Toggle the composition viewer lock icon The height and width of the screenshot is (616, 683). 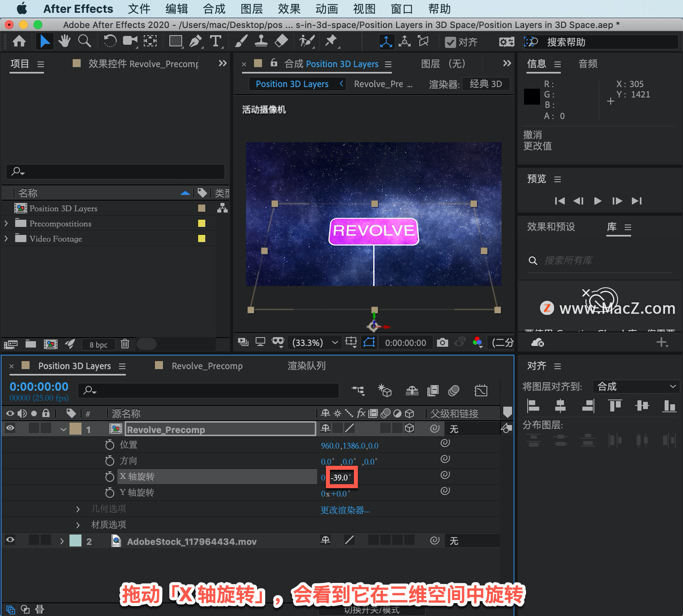pos(274,63)
